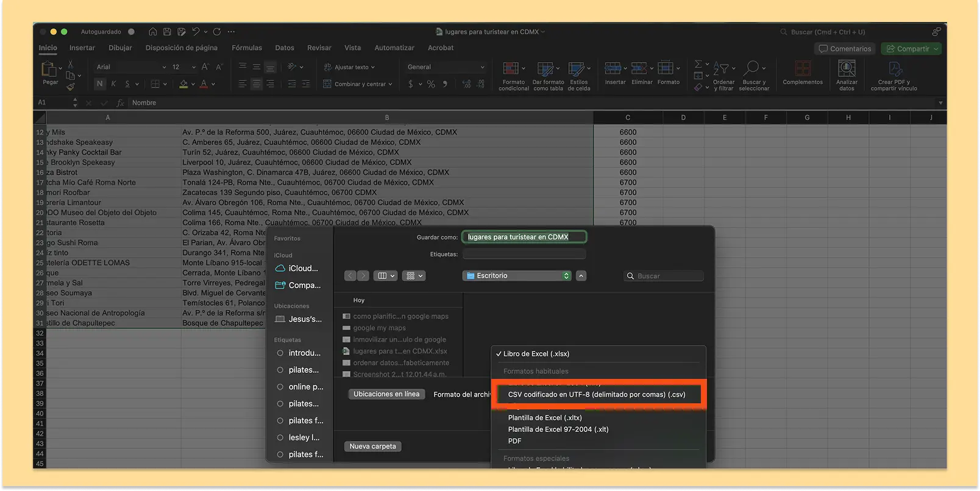Click the Comentarios button
The image size is (980, 491).
845,49
